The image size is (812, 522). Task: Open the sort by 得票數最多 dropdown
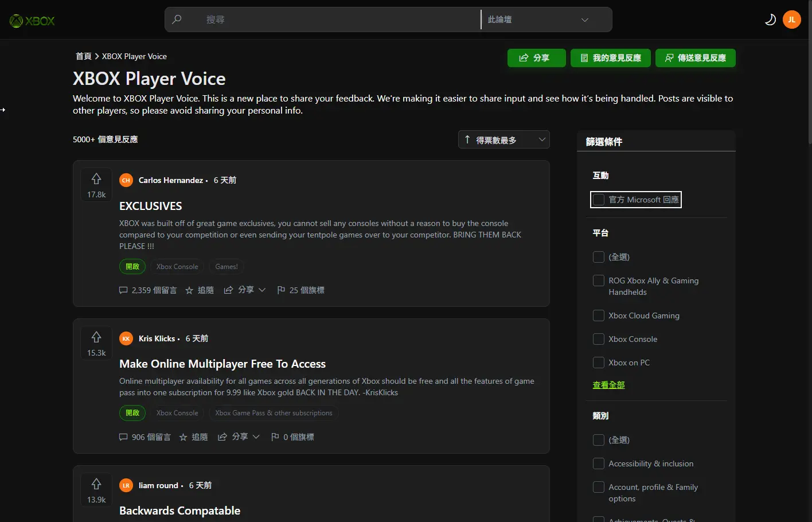pyautogui.click(x=504, y=139)
